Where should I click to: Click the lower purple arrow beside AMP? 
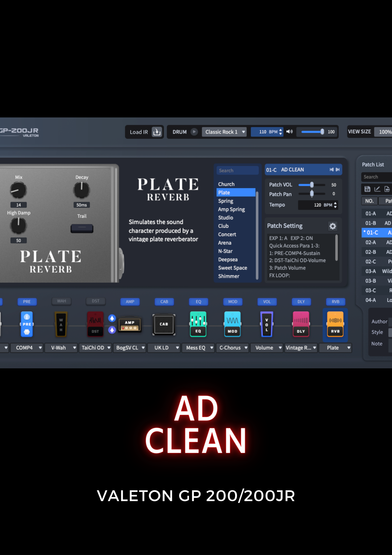click(x=112, y=330)
